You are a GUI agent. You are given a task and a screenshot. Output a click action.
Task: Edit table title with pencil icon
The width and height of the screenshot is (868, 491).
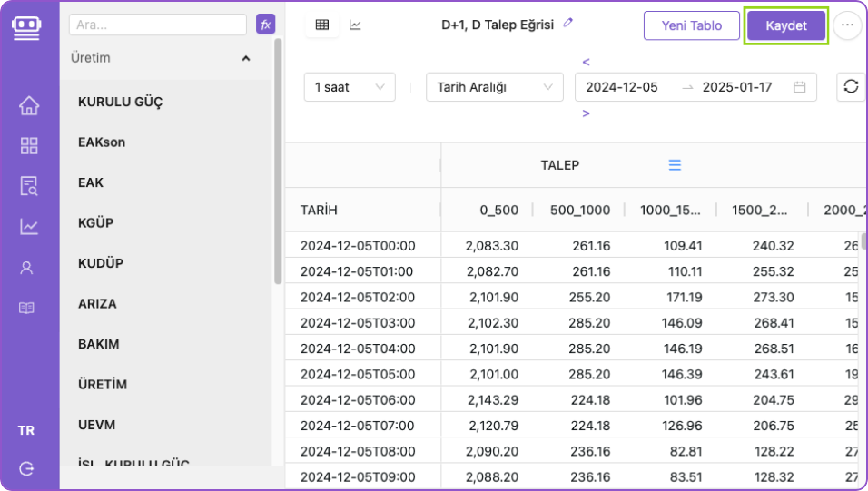[568, 23]
